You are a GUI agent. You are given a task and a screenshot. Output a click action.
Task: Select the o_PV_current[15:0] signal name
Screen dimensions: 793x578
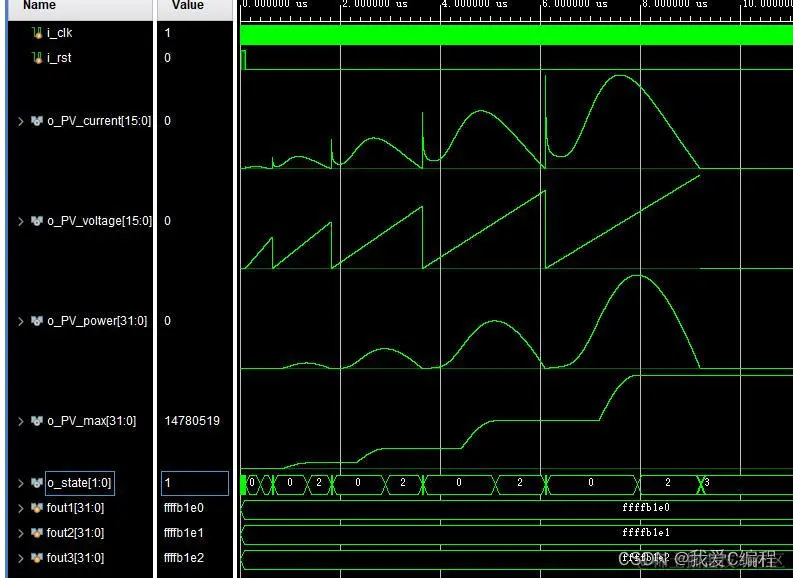99,121
